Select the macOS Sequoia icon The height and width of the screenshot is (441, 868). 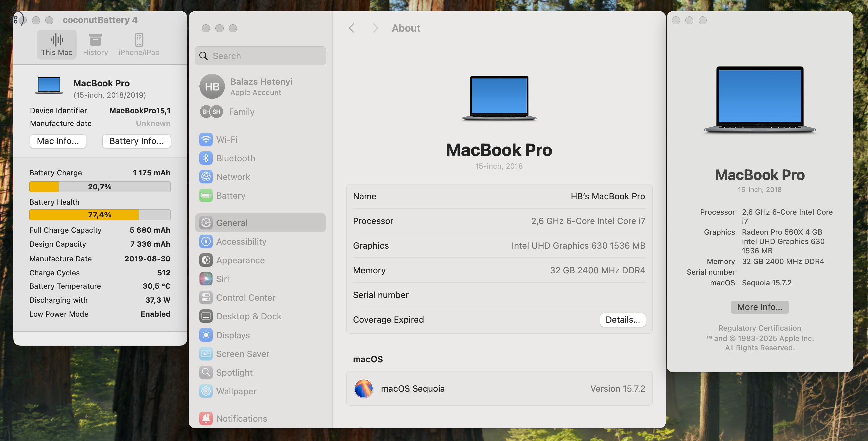pos(364,388)
